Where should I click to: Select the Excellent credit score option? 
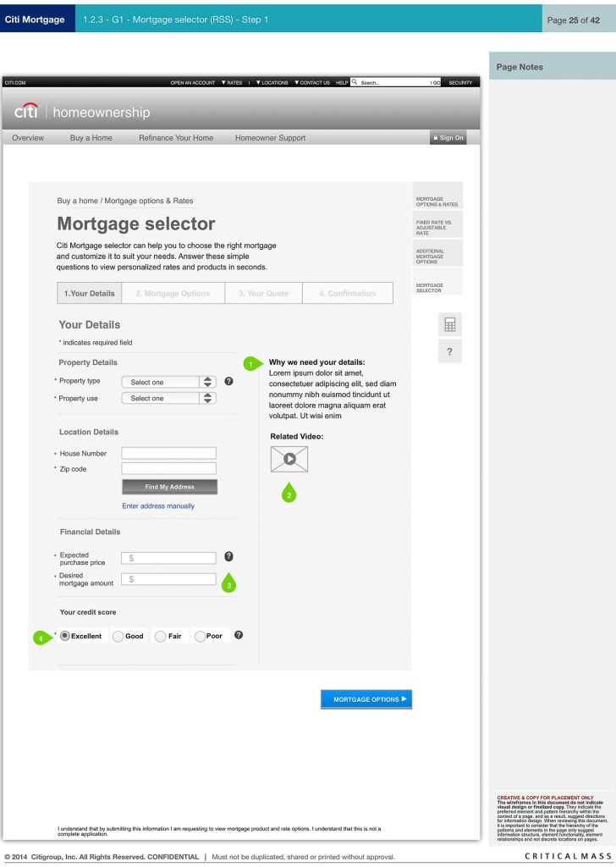point(65,636)
